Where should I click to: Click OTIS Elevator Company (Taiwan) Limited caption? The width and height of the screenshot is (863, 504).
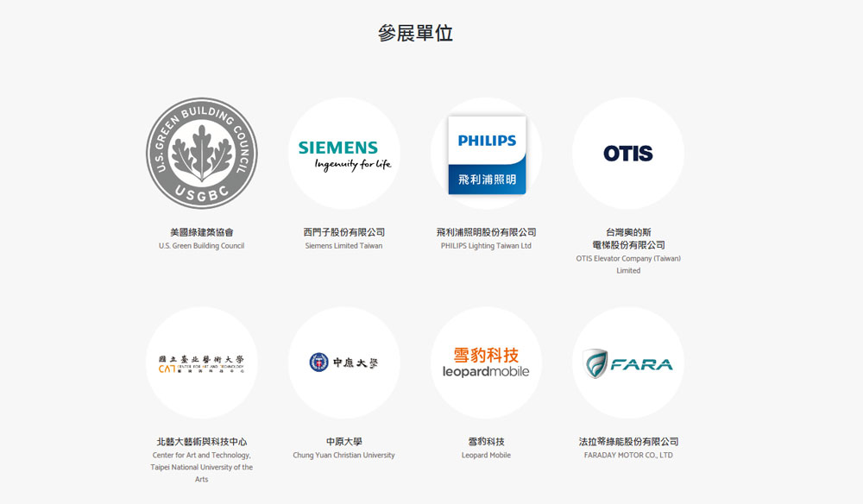coord(628,264)
